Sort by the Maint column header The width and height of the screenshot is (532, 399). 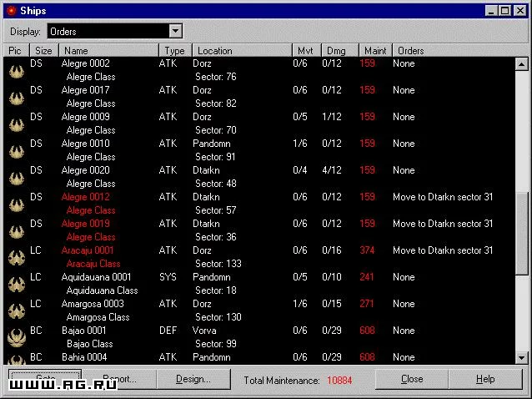coord(375,51)
